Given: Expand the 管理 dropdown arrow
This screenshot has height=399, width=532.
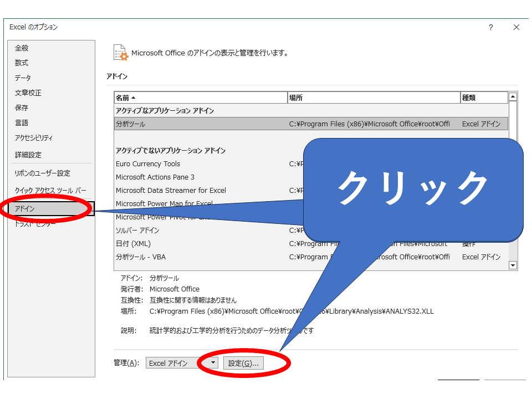Looking at the screenshot, I should [x=214, y=363].
